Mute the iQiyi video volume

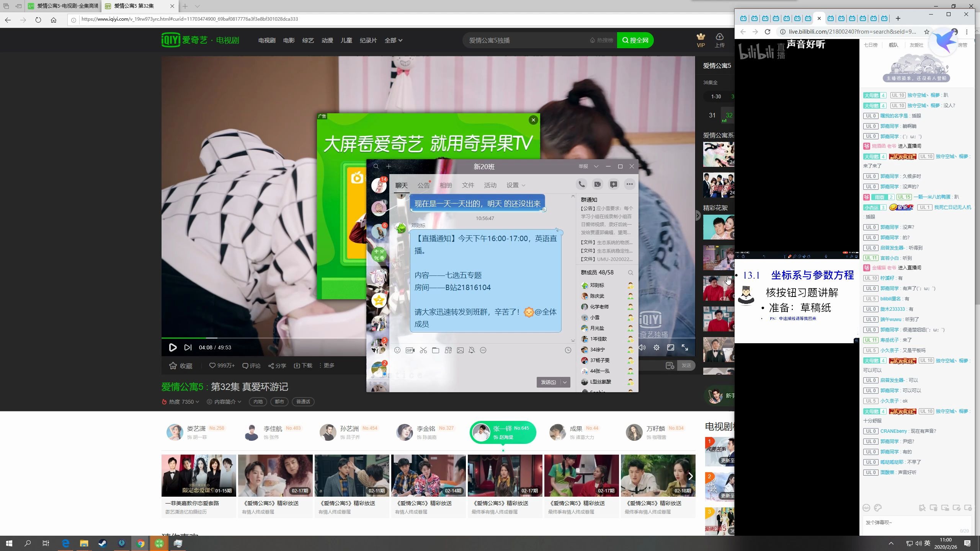point(642,347)
